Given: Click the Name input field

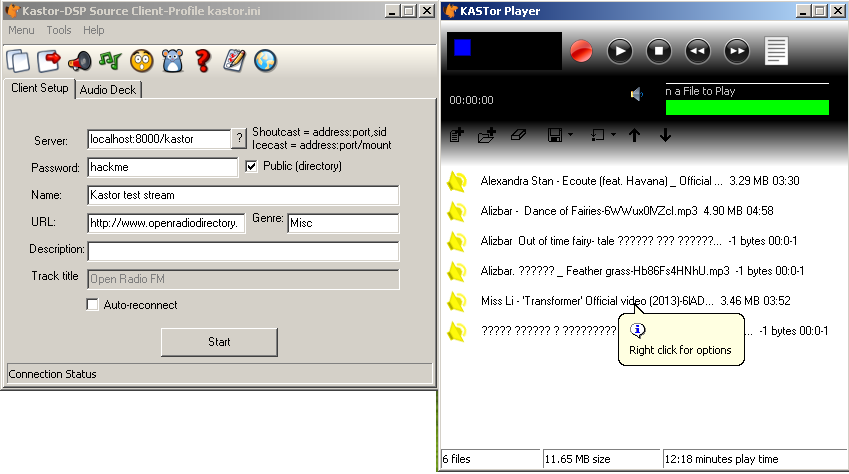Looking at the screenshot, I should 243,195.
